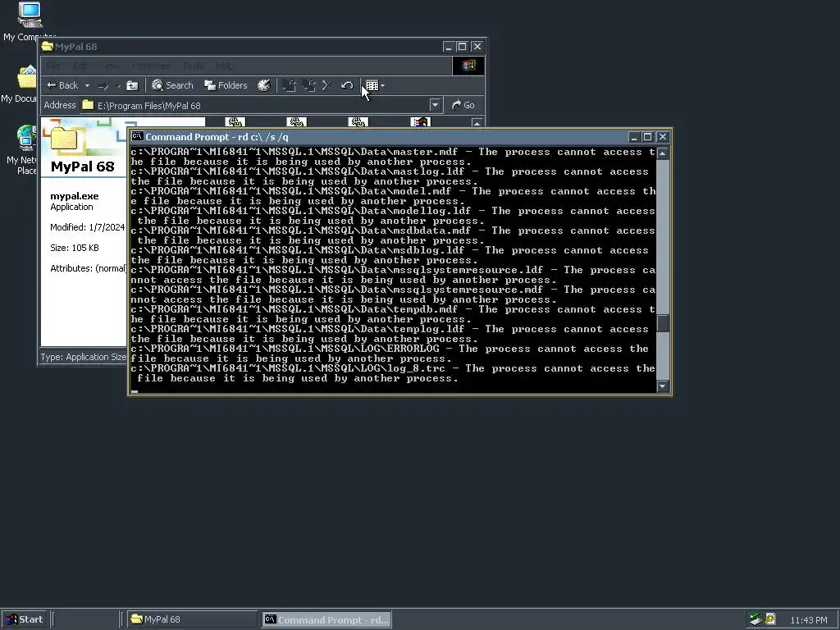Click the yellow system tray icon
The height and width of the screenshot is (630, 840).
769,619
